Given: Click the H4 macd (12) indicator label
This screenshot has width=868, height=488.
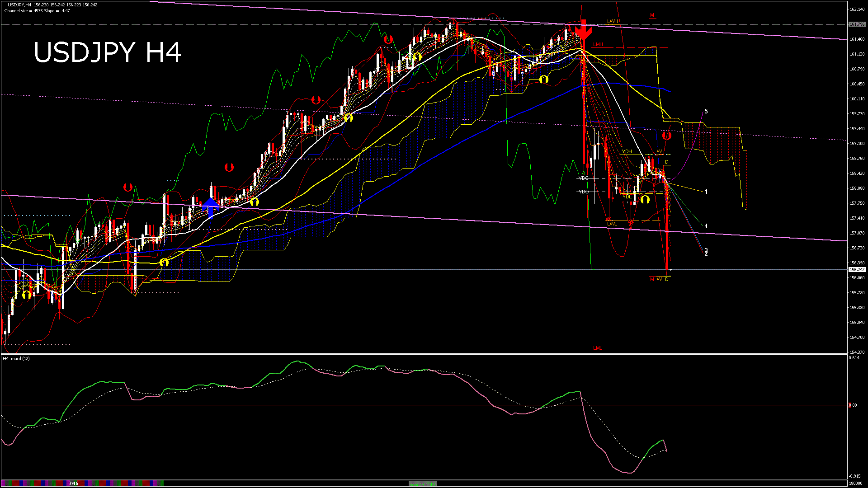Looking at the screenshot, I should tap(17, 358).
